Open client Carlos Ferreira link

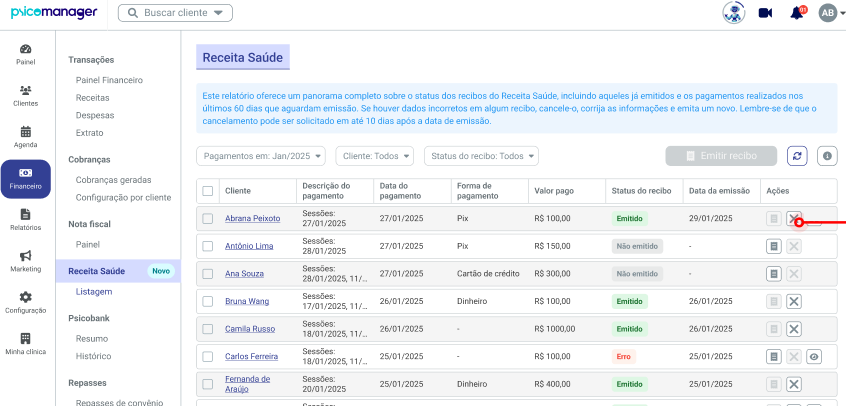251,356
